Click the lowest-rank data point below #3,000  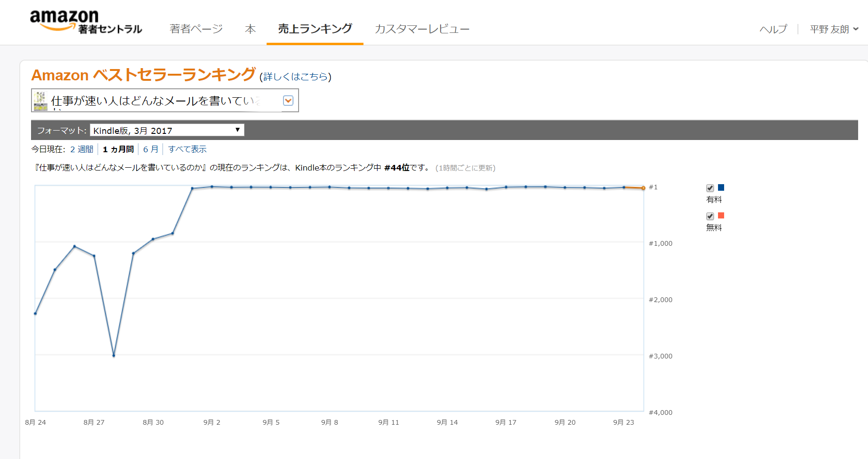point(114,356)
